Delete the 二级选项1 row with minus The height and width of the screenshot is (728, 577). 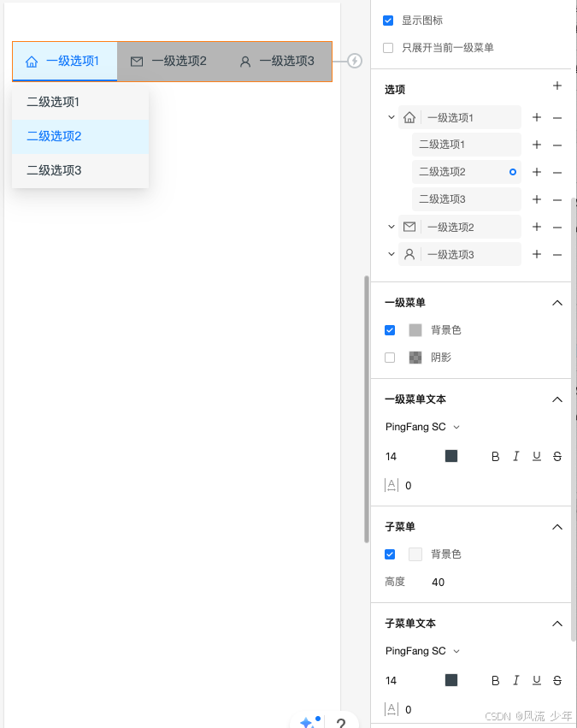[557, 145]
